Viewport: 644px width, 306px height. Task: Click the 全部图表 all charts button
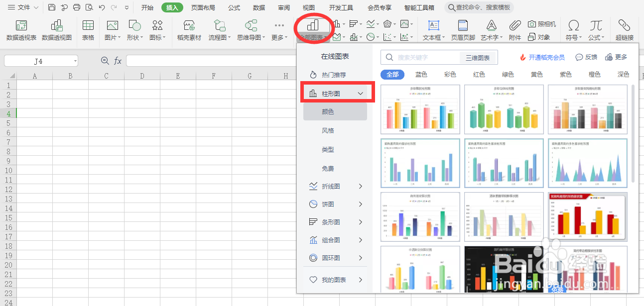click(313, 30)
